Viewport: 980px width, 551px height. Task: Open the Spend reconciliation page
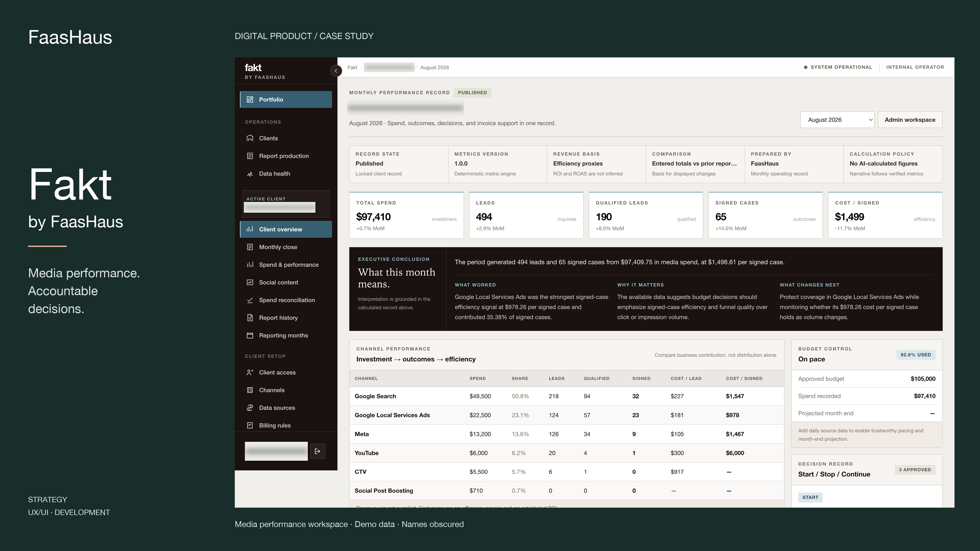pyautogui.click(x=286, y=300)
